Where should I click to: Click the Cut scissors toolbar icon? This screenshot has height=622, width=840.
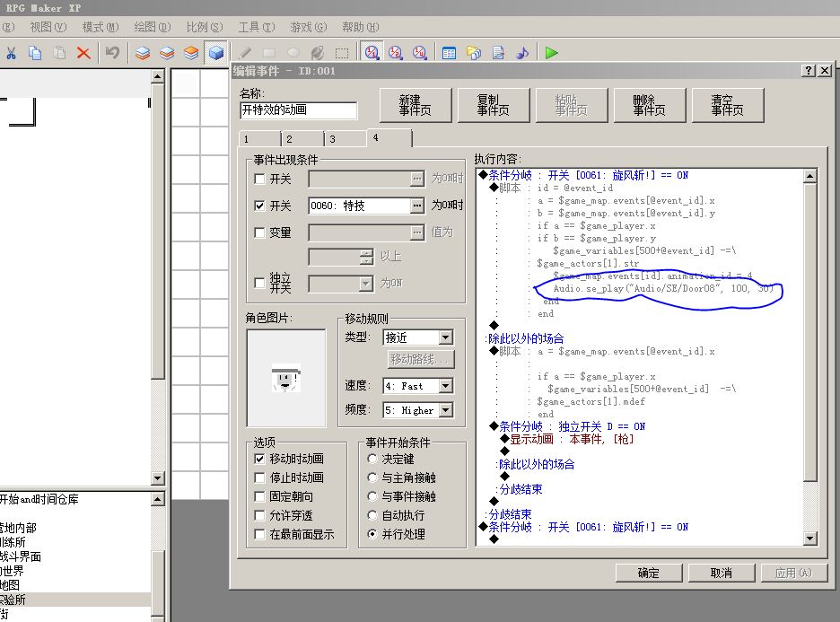11,52
